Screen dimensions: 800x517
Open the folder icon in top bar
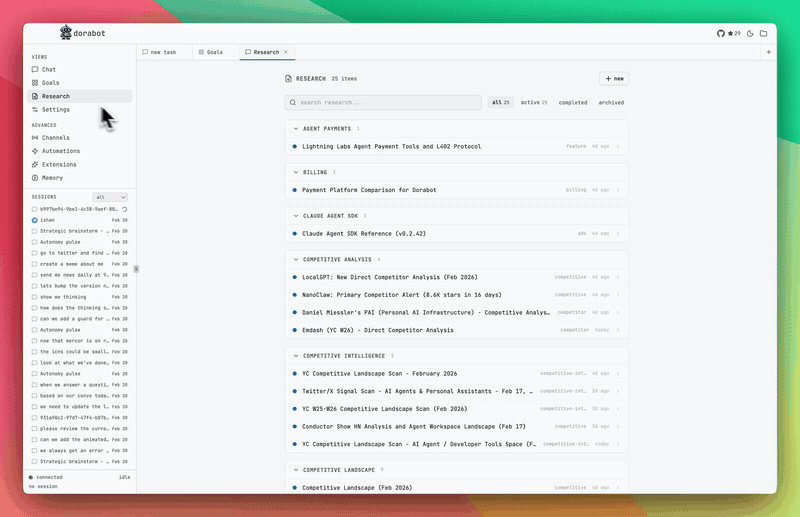coord(763,33)
